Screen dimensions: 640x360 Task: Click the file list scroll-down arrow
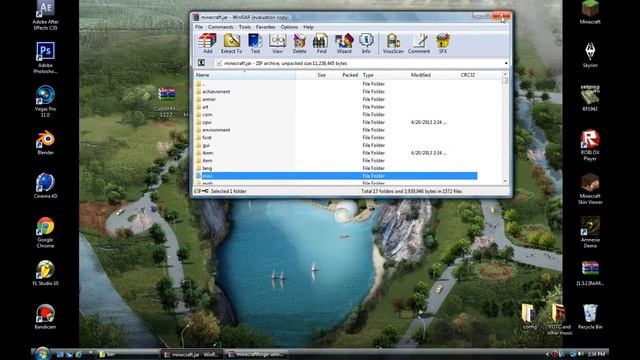[505, 181]
